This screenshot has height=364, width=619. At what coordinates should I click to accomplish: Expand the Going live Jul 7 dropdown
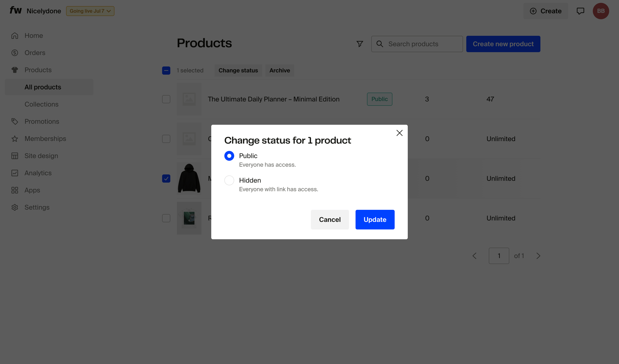pyautogui.click(x=90, y=11)
